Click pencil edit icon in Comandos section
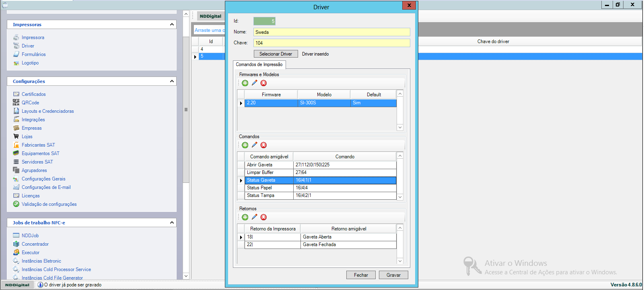 (254, 145)
